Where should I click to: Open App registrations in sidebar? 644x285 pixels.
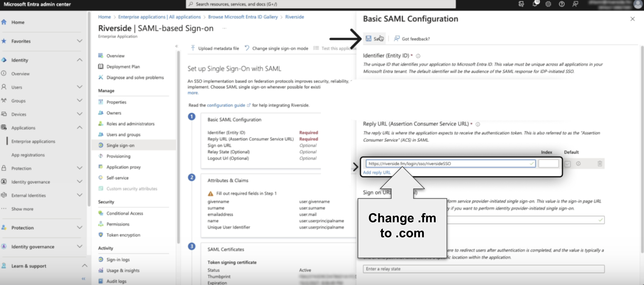point(28,155)
